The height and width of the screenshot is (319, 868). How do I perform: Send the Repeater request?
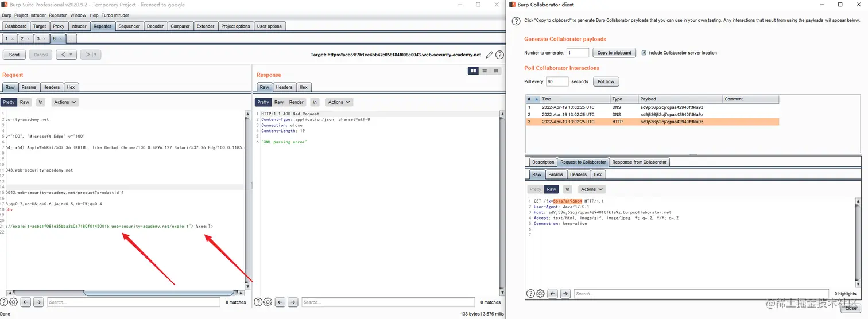click(x=14, y=55)
